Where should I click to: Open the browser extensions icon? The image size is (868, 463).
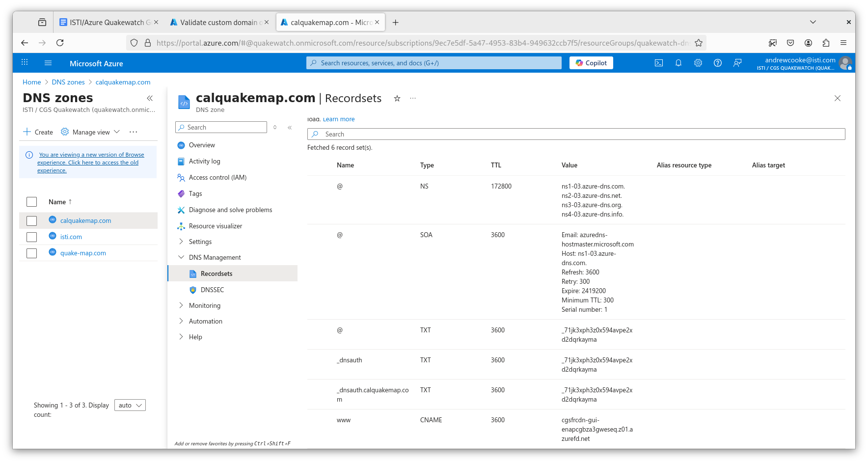(826, 43)
